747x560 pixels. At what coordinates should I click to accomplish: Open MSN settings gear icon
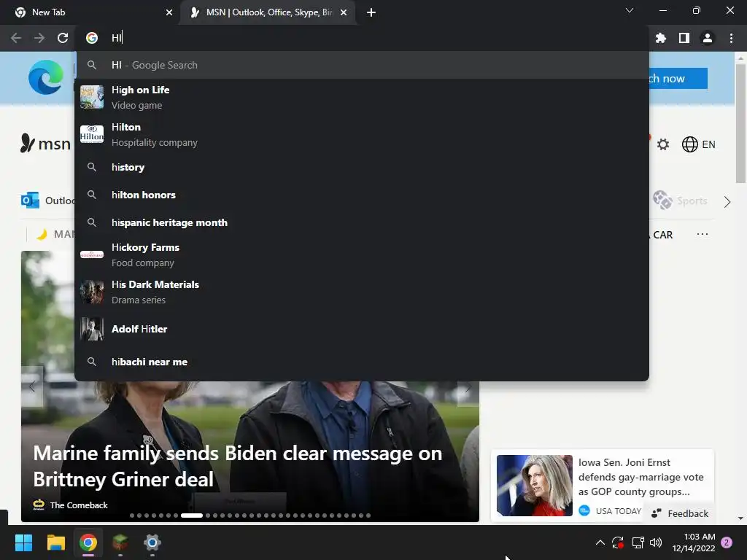click(663, 144)
